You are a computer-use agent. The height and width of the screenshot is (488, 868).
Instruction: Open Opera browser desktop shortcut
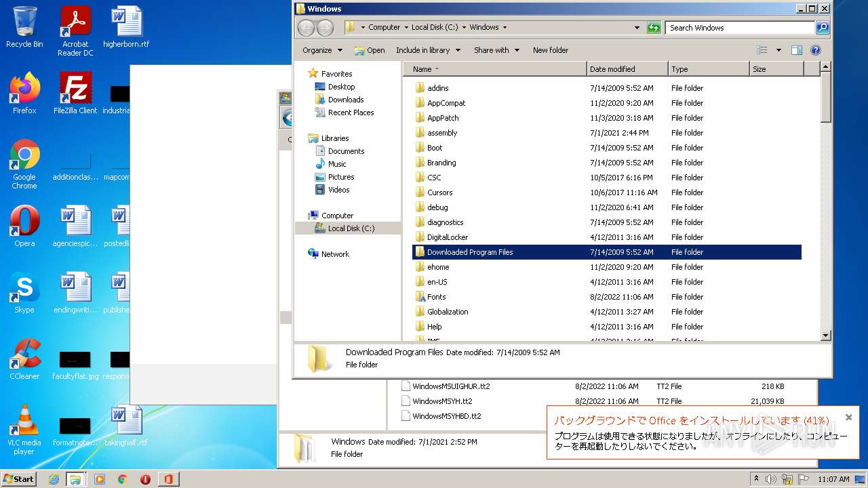24,226
